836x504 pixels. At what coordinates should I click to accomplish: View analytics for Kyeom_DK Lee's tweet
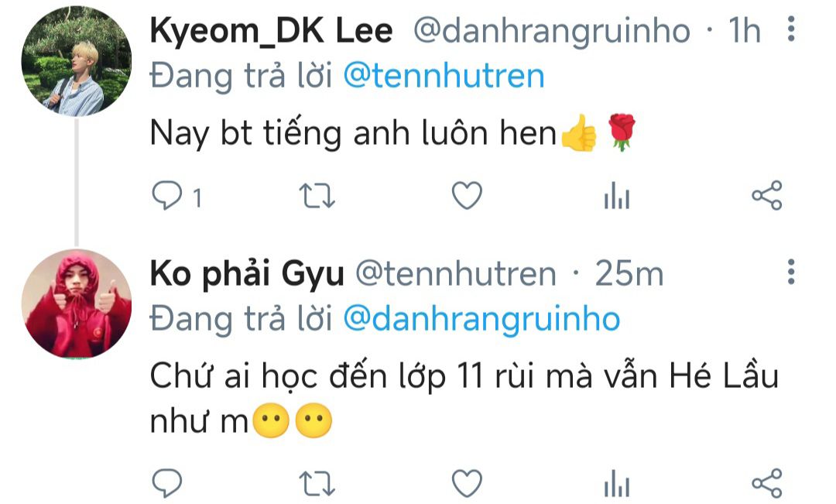coord(617,196)
